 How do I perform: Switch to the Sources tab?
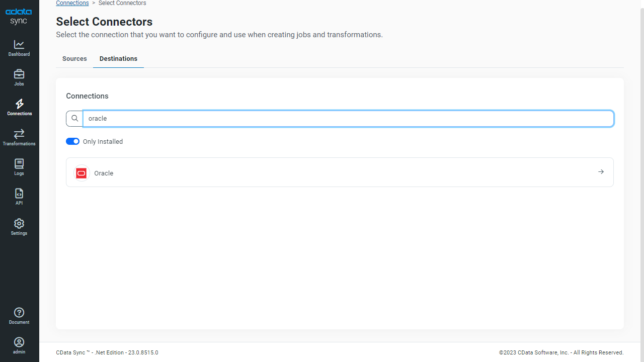[74, 59]
